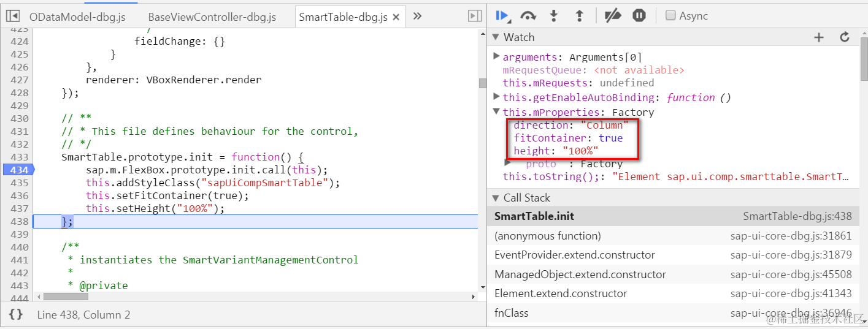
Task: Deactivate breakpoints icon
Action: pos(613,16)
